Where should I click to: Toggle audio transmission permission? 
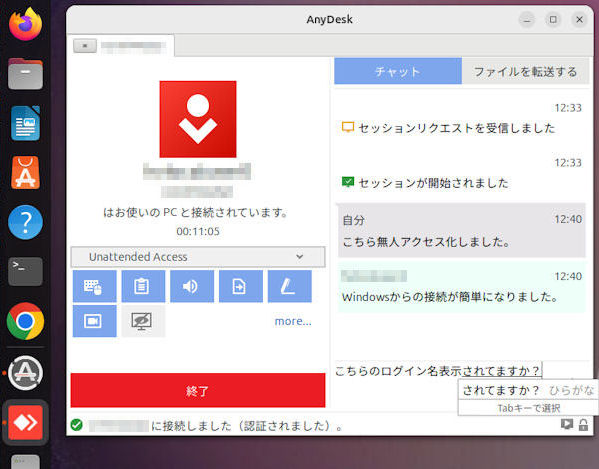coord(192,286)
